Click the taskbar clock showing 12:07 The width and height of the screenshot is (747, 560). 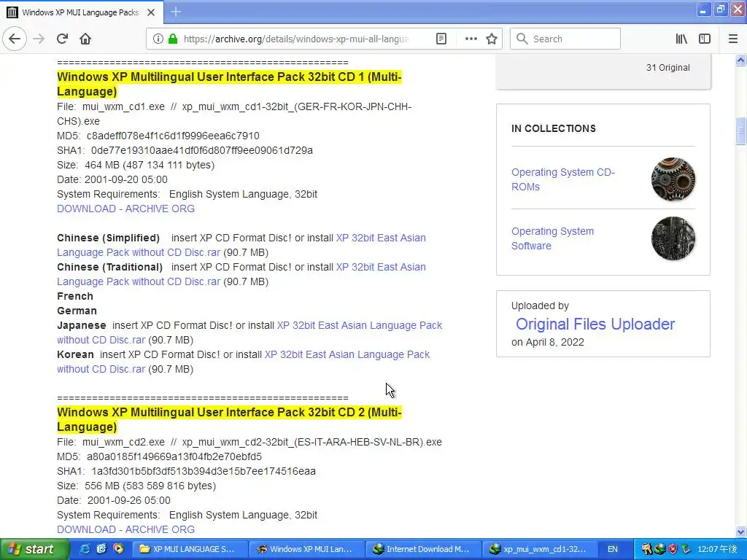click(718, 549)
